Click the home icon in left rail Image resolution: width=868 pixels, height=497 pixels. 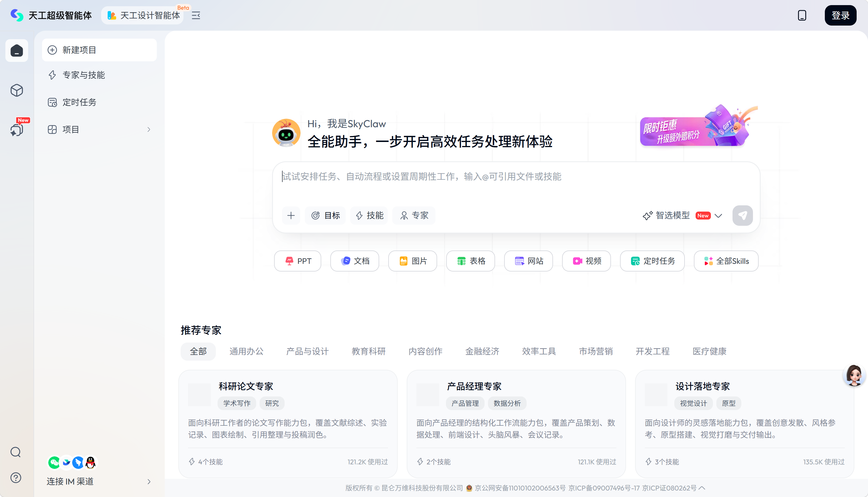click(x=17, y=51)
